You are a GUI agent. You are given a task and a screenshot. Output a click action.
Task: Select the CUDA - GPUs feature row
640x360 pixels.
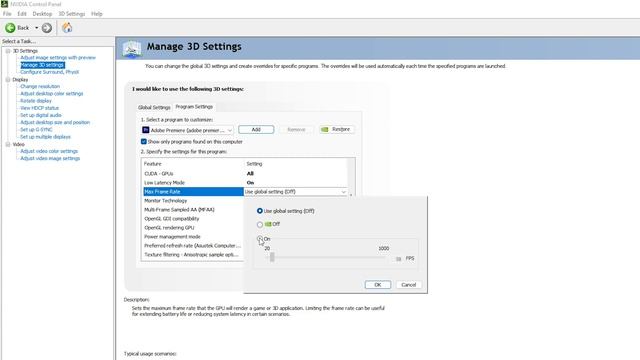click(244, 173)
